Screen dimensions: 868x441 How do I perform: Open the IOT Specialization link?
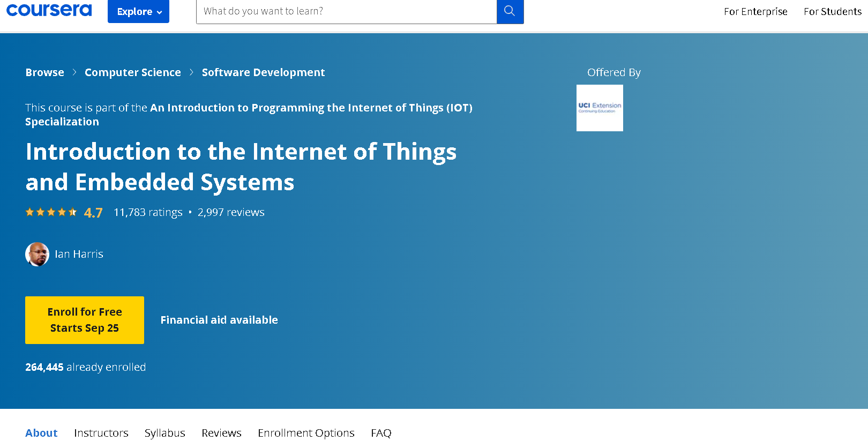tap(249, 115)
